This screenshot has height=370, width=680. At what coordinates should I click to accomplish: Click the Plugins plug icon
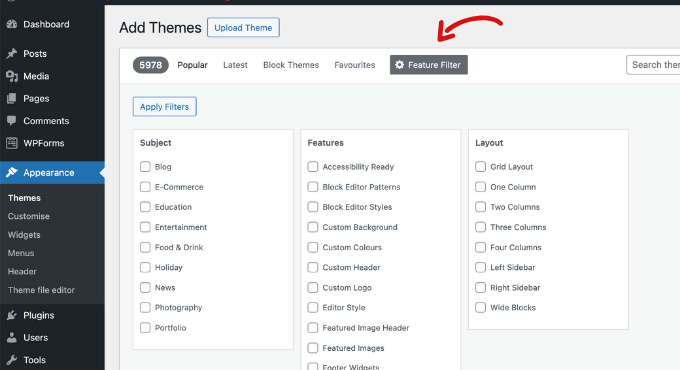click(12, 315)
